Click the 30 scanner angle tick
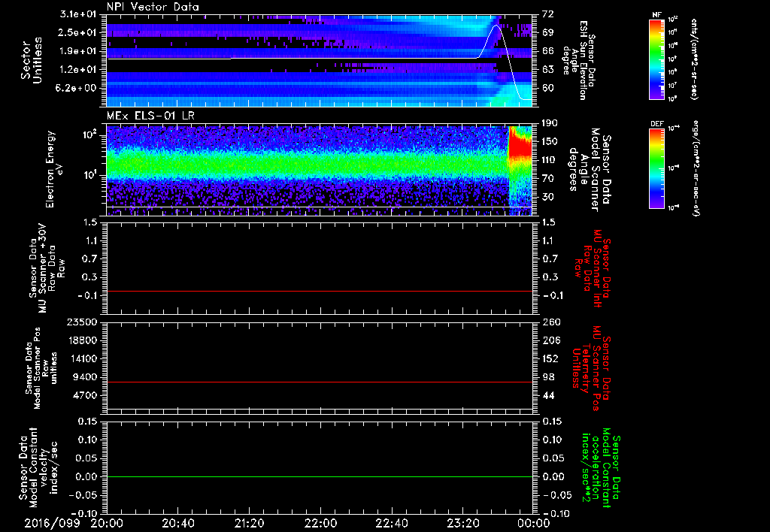This screenshot has width=770, height=532. point(548,197)
